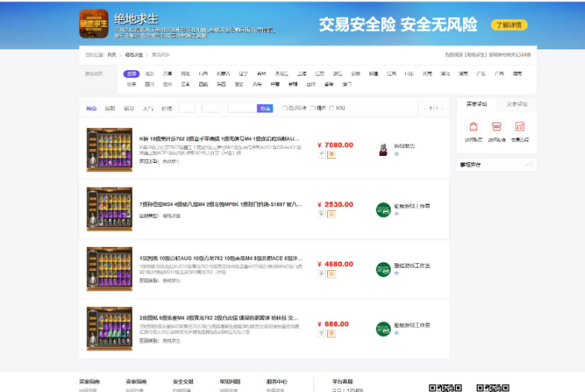Tick the first checkbox after search button

click(284, 108)
